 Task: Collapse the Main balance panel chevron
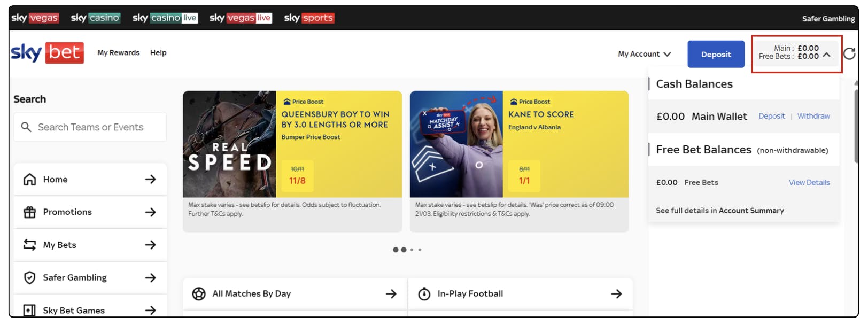pyautogui.click(x=827, y=54)
